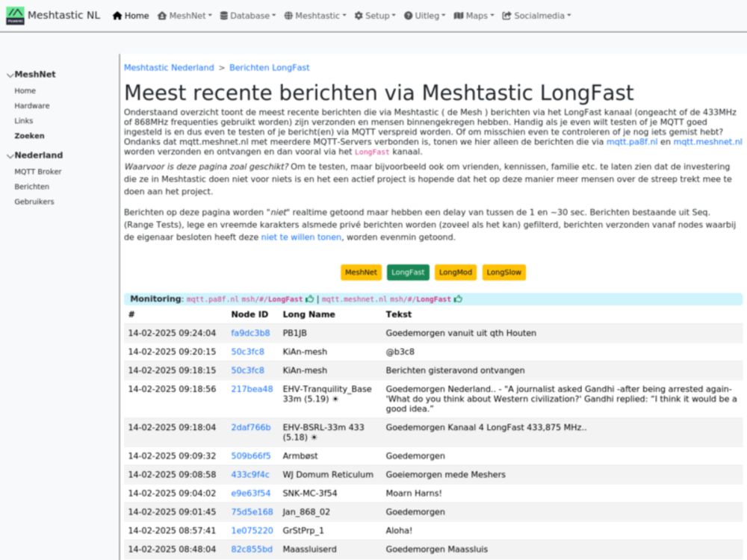The image size is (747, 560).
Task: Click long name 'WJ Domum Reticulum'
Action: pyautogui.click(x=328, y=474)
